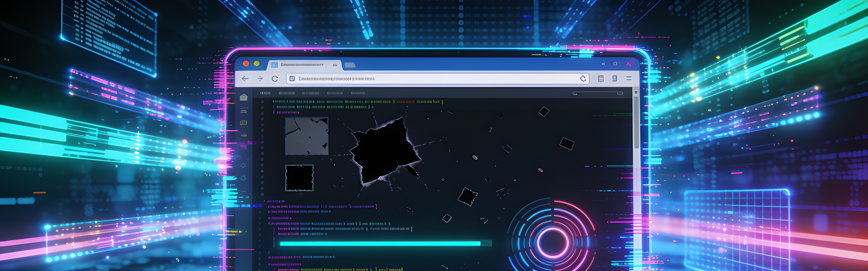The width and height of the screenshot is (868, 271).
Task: Click the home icon in the left sidebar
Action: 244,97
